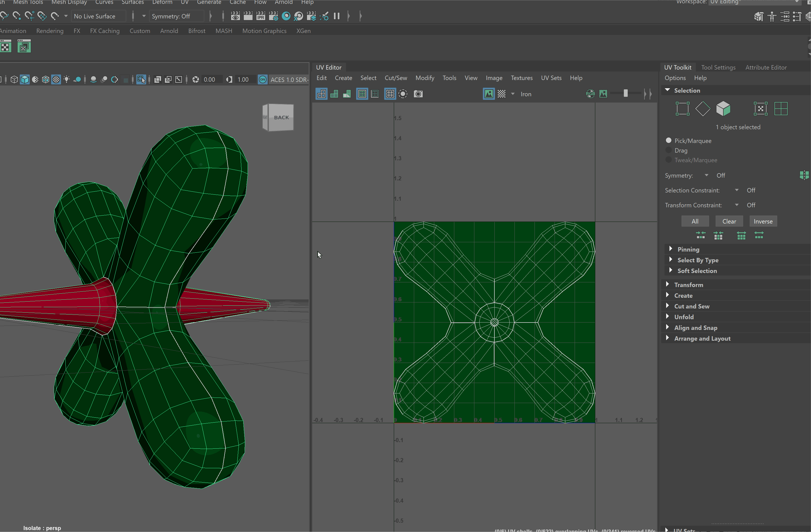
Task: Click the pause render icon in toolbar
Action: pos(337,16)
